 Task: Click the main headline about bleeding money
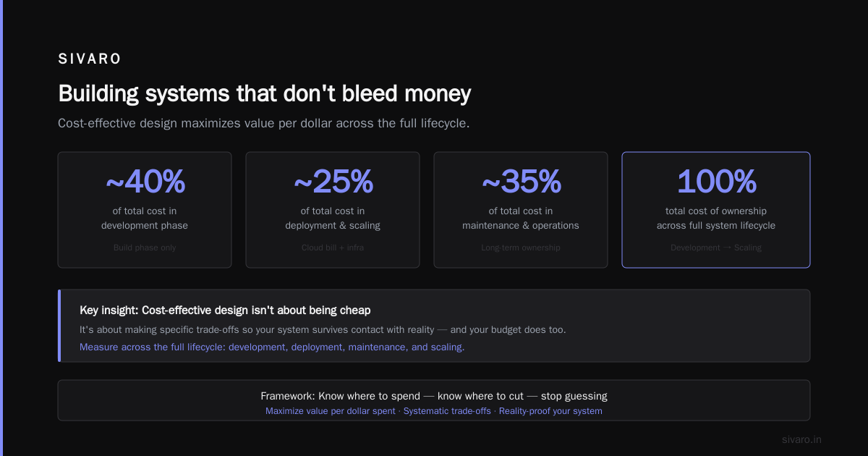(x=264, y=93)
